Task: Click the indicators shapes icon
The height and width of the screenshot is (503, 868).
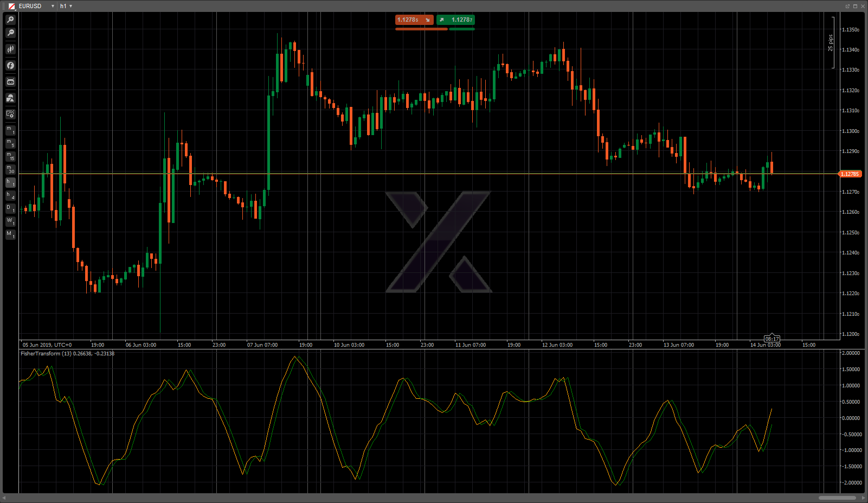Action: (10, 98)
